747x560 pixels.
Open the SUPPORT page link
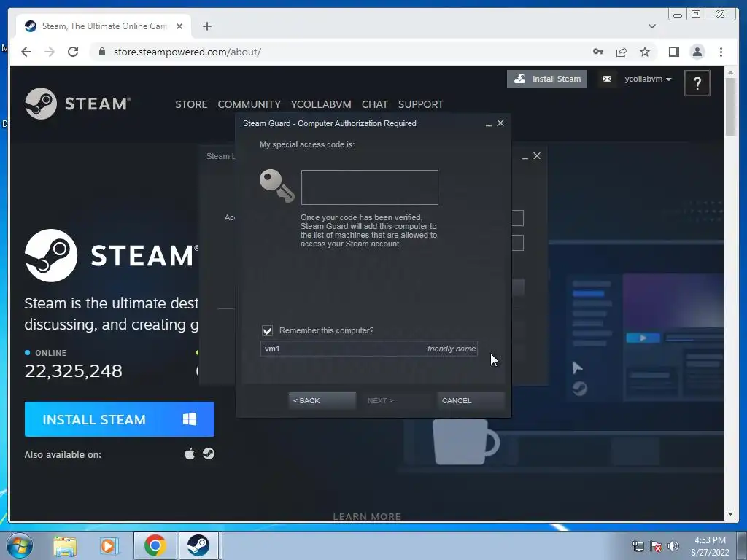click(421, 104)
